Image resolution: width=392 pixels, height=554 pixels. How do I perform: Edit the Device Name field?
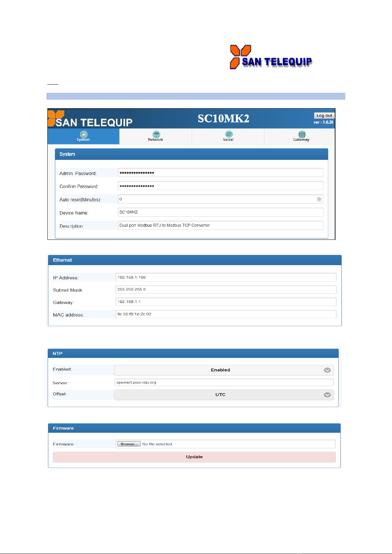coord(221,212)
